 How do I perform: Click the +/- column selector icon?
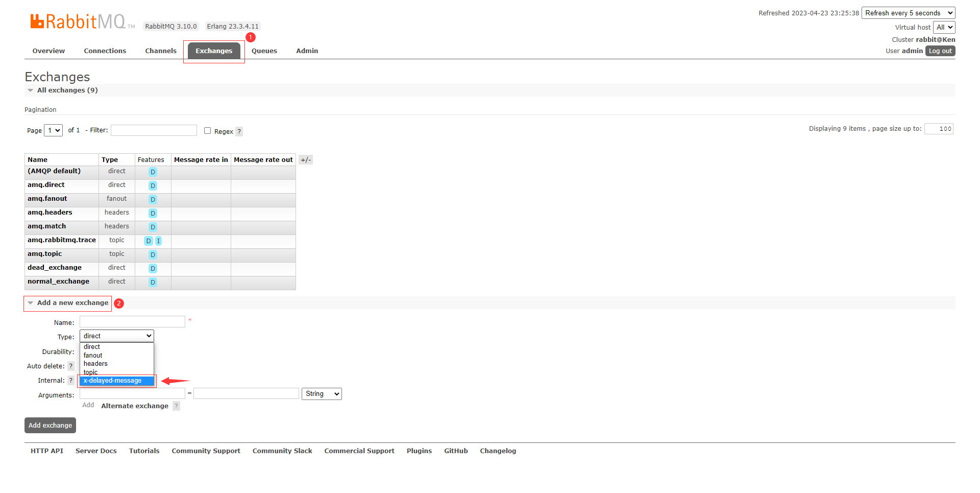306,160
